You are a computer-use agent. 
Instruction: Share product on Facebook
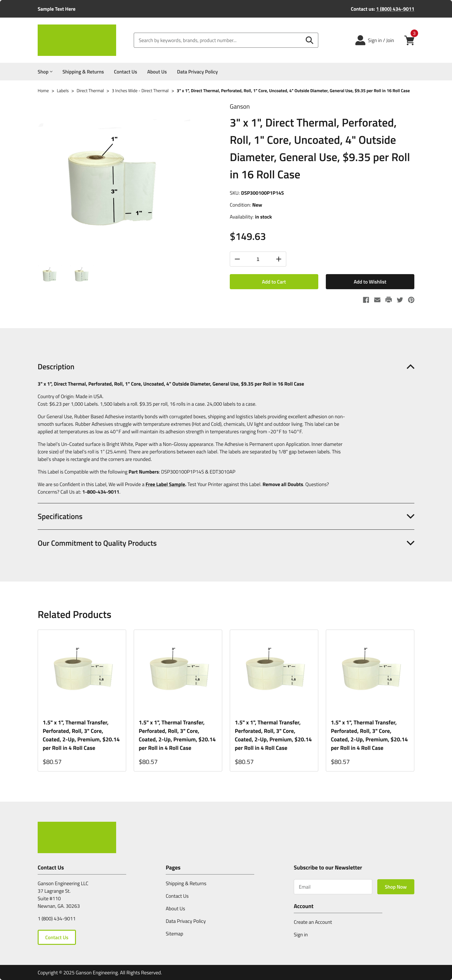pos(366,300)
